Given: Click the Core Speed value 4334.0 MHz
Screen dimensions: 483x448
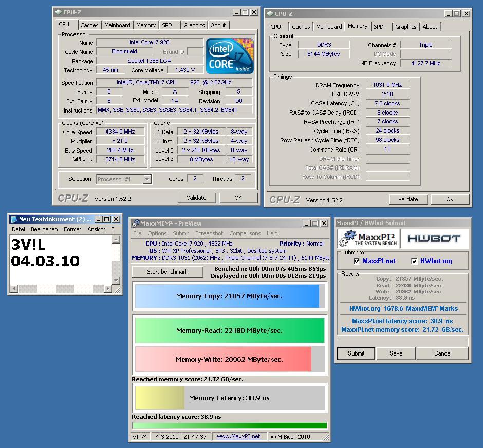Looking at the screenshot, I should [120, 132].
